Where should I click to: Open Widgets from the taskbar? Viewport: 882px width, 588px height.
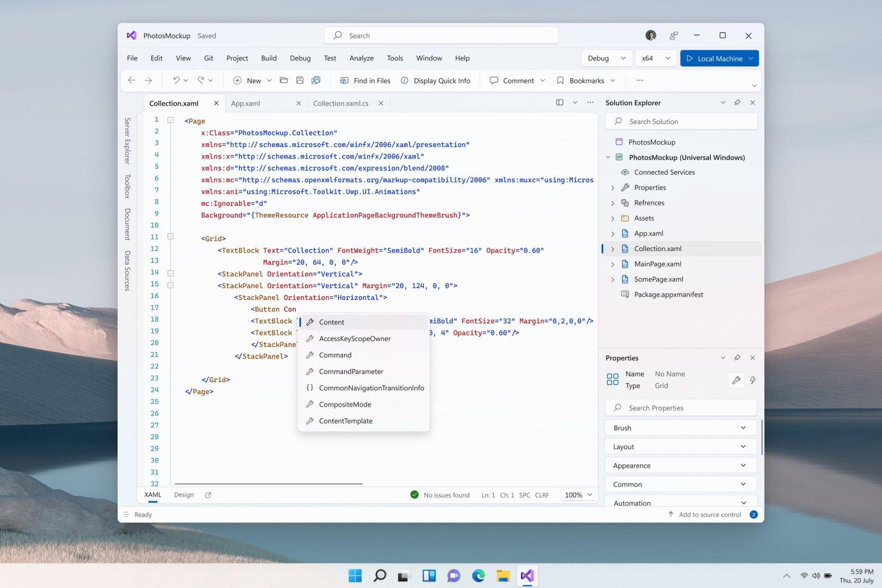[x=429, y=575]
